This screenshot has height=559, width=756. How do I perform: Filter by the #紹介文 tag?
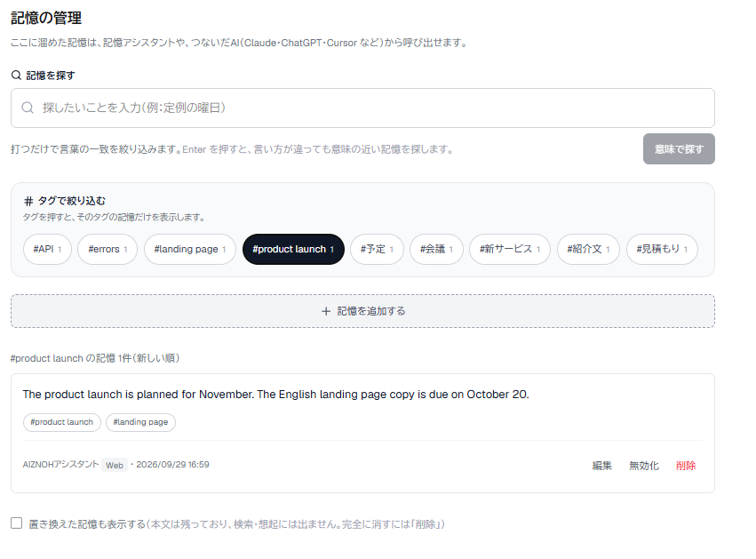click(x=588, y=250)
